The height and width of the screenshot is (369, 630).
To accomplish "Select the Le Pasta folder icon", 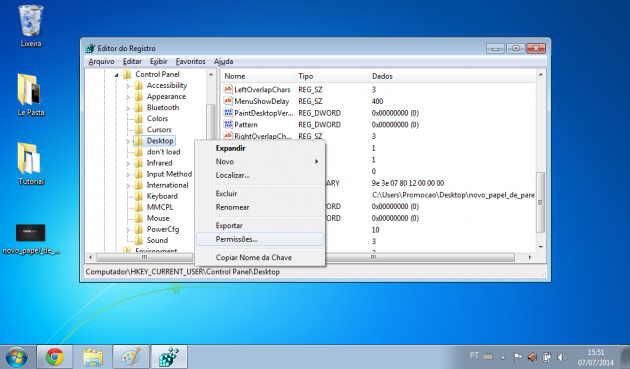I will point(31,95).
